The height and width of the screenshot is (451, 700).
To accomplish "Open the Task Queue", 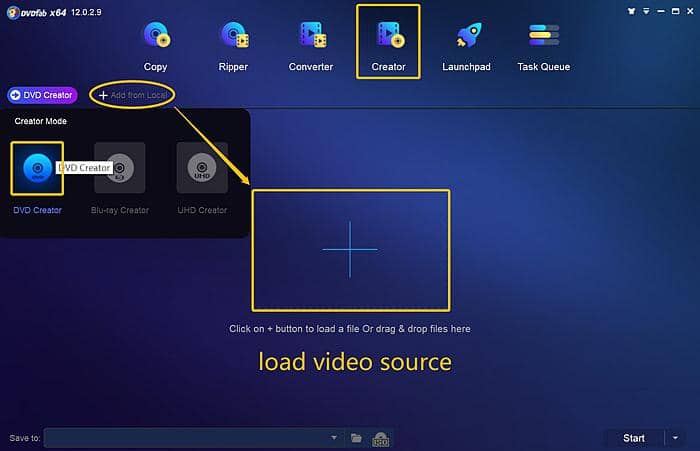I will [544, 46].
